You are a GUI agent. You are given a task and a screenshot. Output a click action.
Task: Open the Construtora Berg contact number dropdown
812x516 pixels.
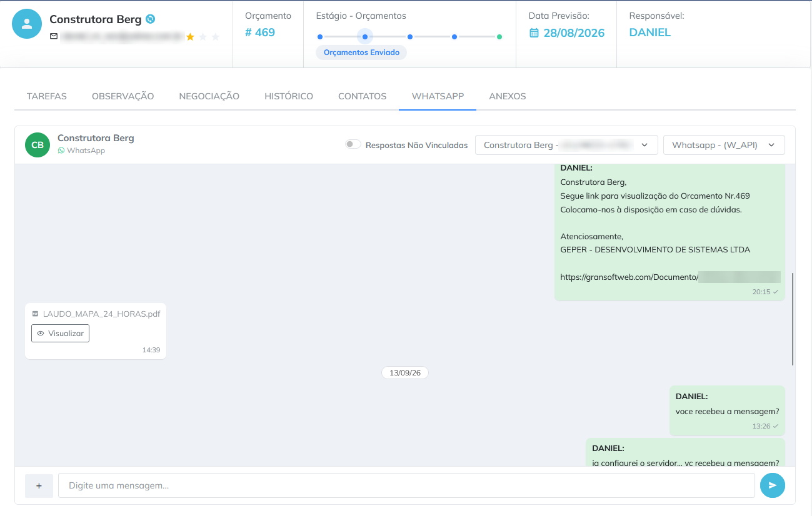click(x=566, y=145)
